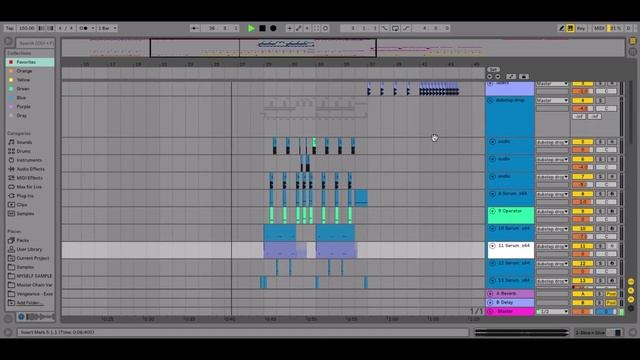This screenshot has width=640, height=360.
Task: Open the Master Chain Var folder
Action: [30, 285]
